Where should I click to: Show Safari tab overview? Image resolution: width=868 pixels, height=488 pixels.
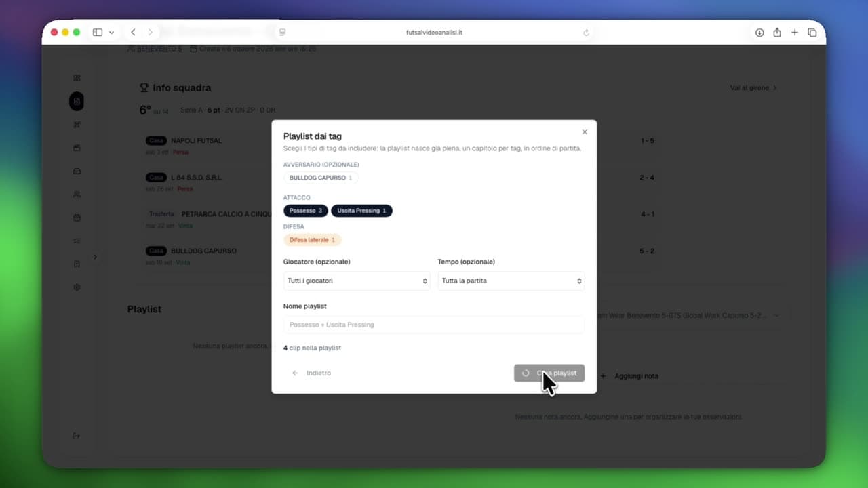click(x=812, y=33)
